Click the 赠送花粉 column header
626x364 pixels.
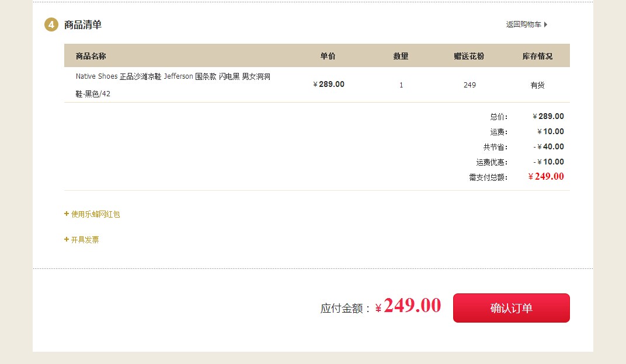pos(469,56)
